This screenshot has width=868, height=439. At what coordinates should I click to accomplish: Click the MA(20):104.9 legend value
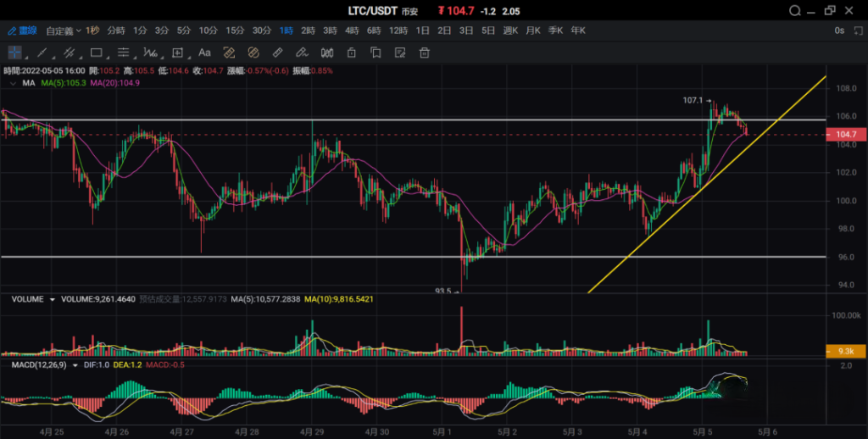tap(114, 83)
